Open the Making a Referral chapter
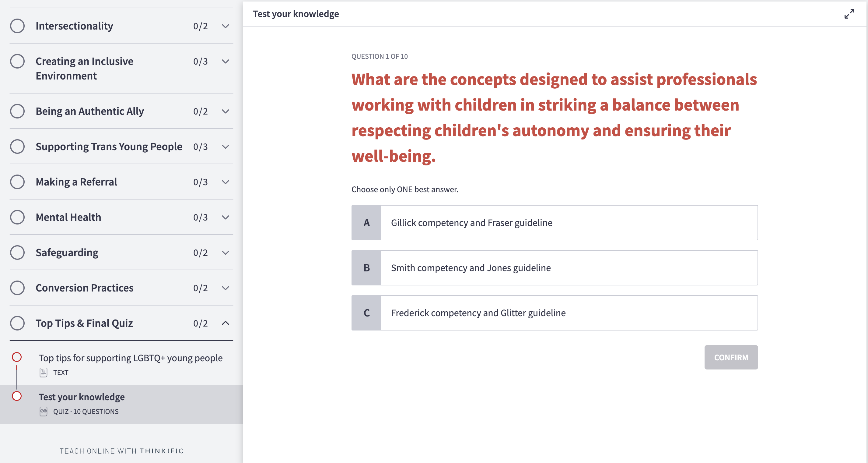The image size is (868, 463). (x=76, y=182)
